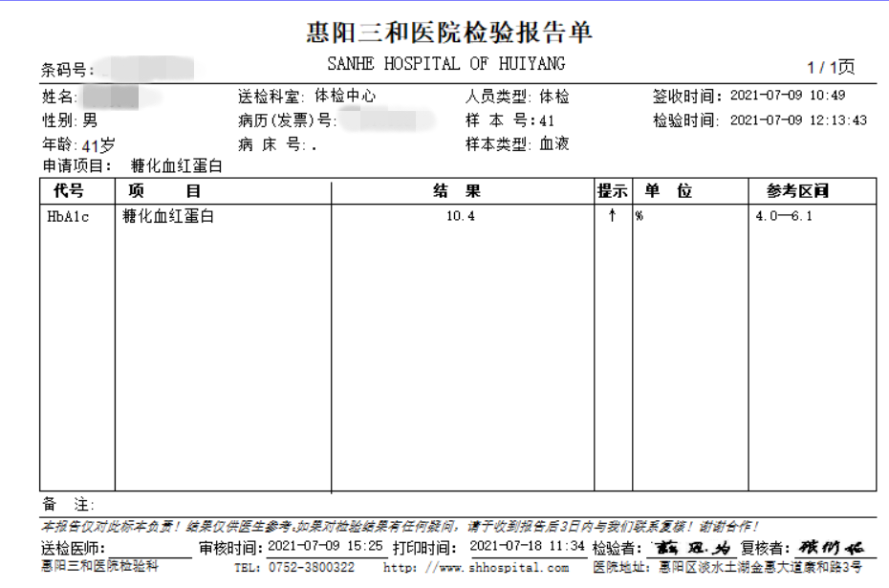Click the 送检医师 label
Screen dimensions: 889x588
click(74, 548)
